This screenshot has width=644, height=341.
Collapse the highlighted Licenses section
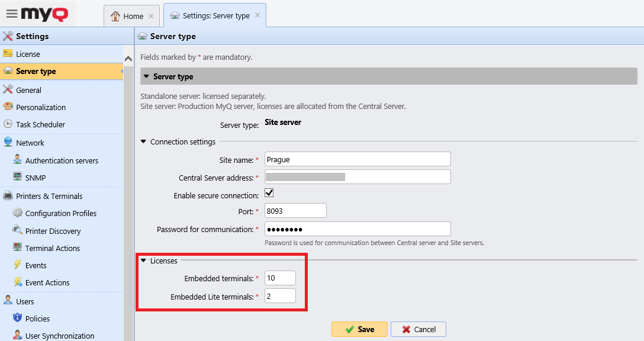coord(143,260)
